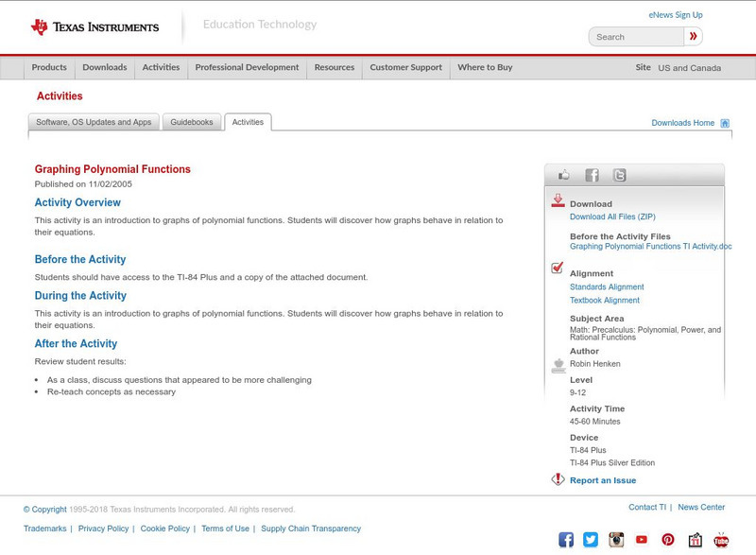This screenshot has height=555, width=756.
Task: Open the Privacy Policy footer link
Action: tap(103, 529)
